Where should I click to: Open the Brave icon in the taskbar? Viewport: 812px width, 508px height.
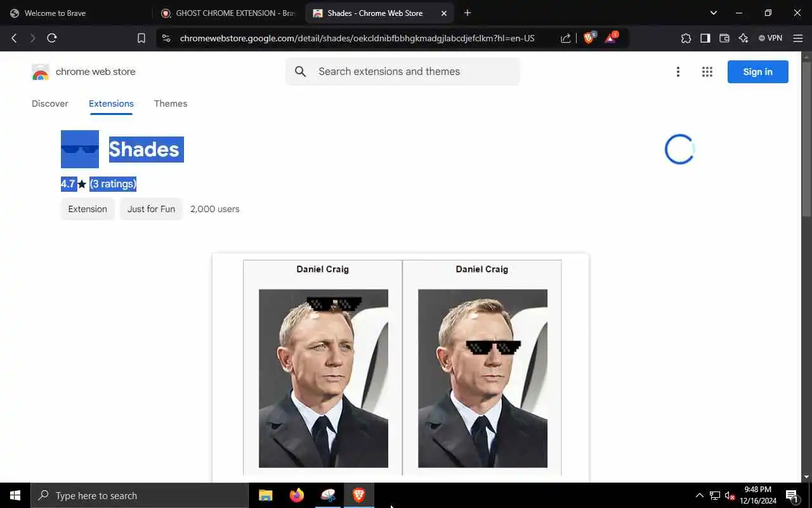click(x=358, y=495)
